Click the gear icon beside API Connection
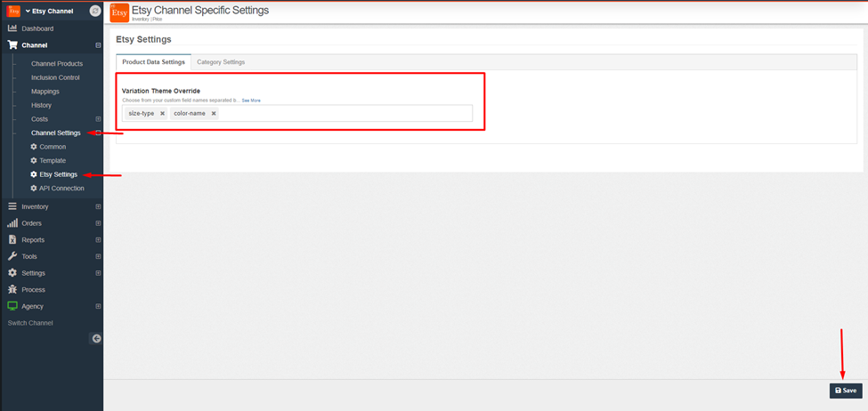The image size is (868, 411). (x=34, y=188)
